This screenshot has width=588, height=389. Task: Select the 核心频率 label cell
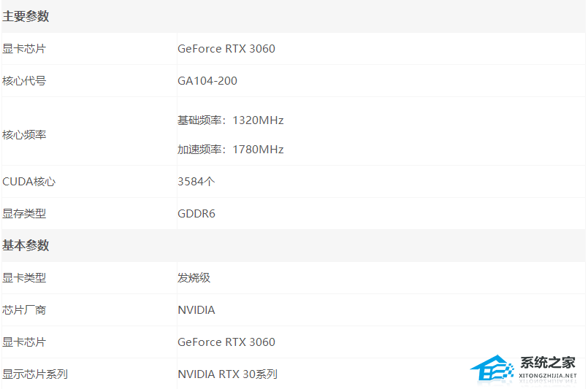(24, 135)
